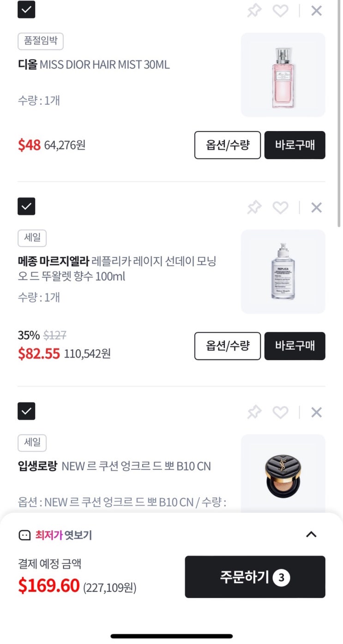Open 옵션/수량 for Maison Margiela perfume

coord(228,346)
